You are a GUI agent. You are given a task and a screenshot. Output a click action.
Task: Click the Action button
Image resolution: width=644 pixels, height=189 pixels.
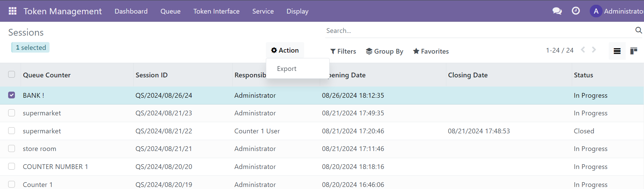[285, 50]
